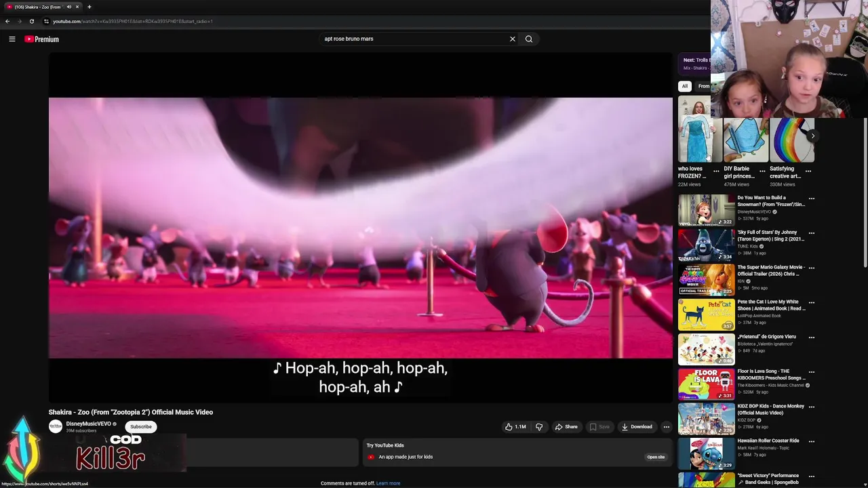Open 'The Super Mario Galaxy Movie' trailer title
868x488 pixels.
(x=771, y=270)
